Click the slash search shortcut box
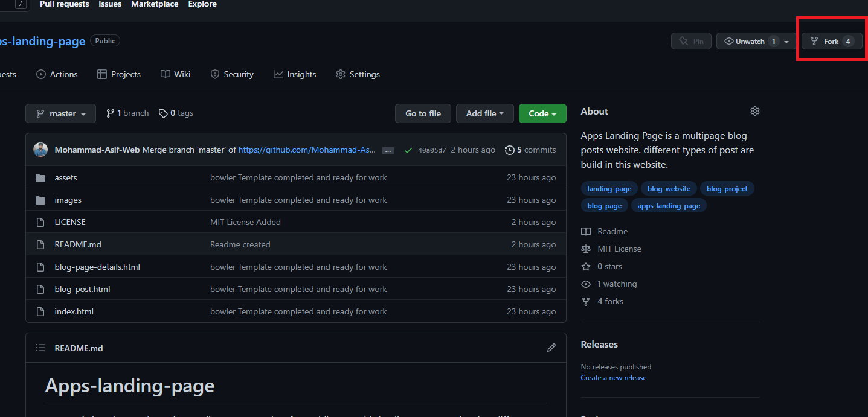Image resolution: width=868 pixels, height=417 pixels. point(21,4)
